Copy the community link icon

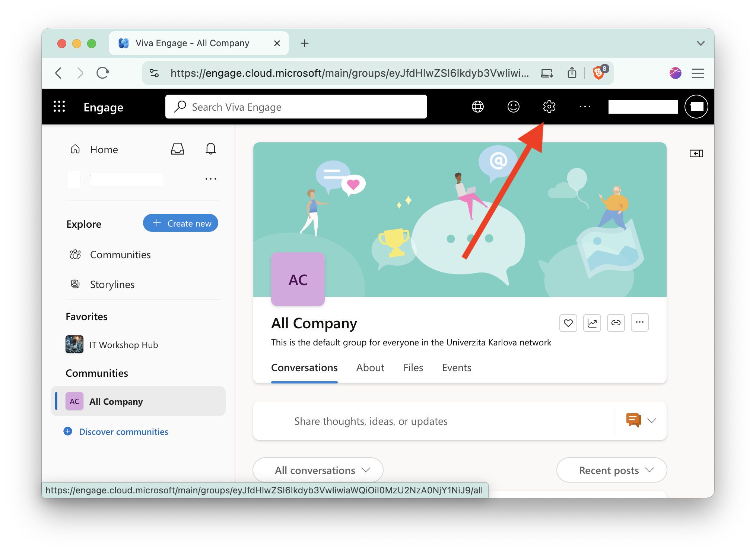coord(616,323)
